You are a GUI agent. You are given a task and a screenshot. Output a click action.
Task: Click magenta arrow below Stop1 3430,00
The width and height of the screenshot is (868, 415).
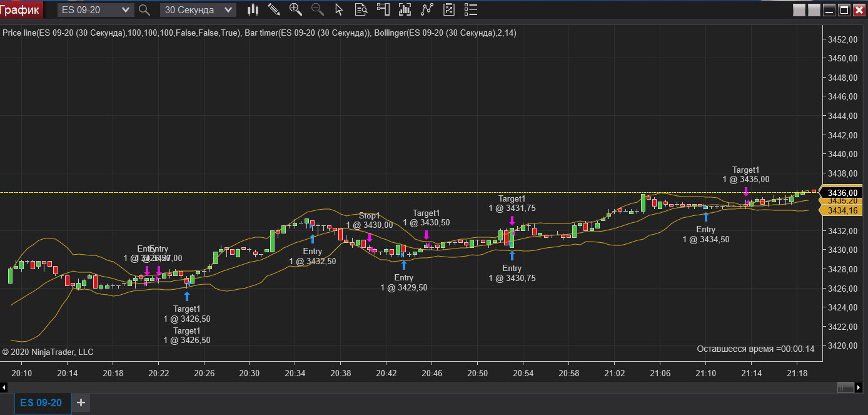coord(369,238)
